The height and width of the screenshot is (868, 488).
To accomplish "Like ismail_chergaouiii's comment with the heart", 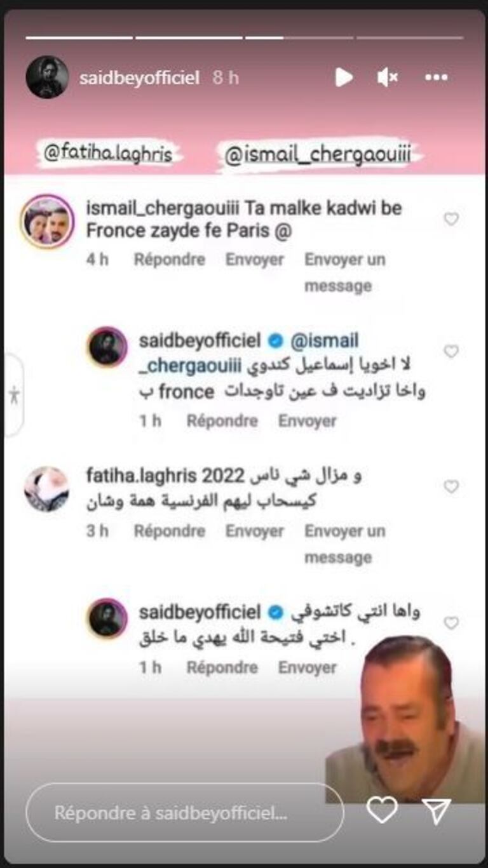I will (451, 219).
